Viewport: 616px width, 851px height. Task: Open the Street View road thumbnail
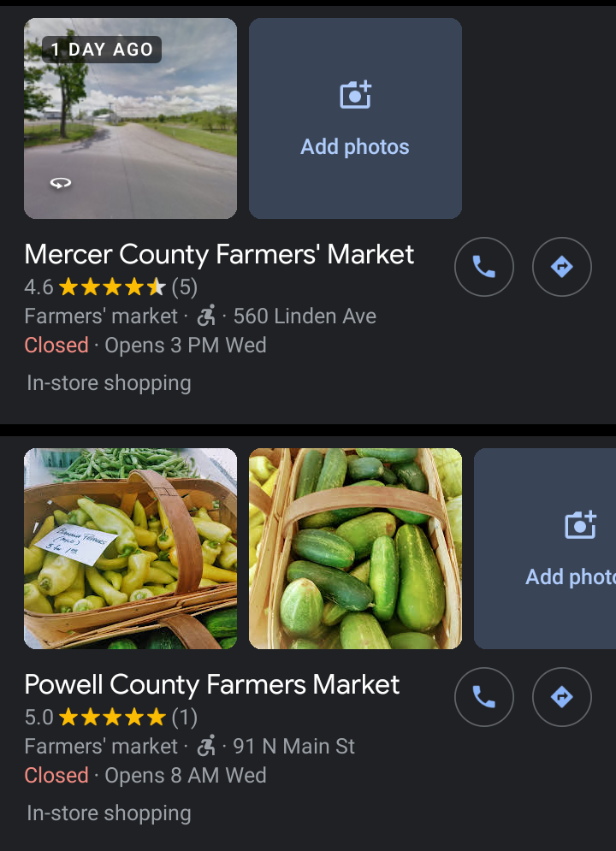[x=130, y=118]
